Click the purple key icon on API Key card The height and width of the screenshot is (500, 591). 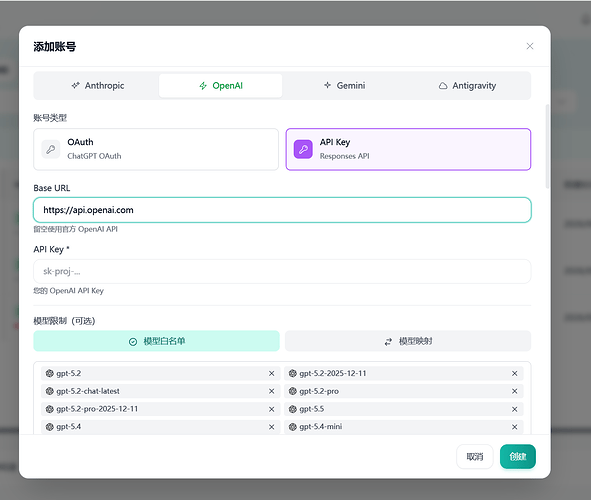[303, 149]
